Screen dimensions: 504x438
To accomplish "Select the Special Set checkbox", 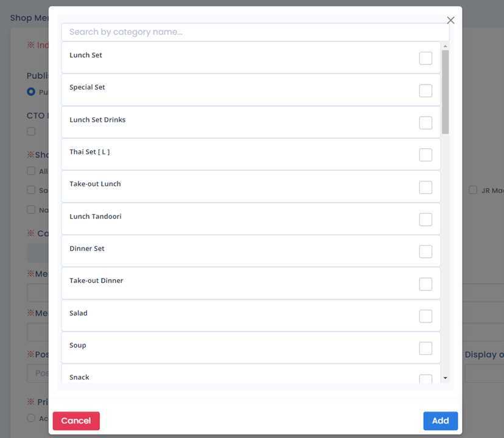I will click(x=425, y=91).
